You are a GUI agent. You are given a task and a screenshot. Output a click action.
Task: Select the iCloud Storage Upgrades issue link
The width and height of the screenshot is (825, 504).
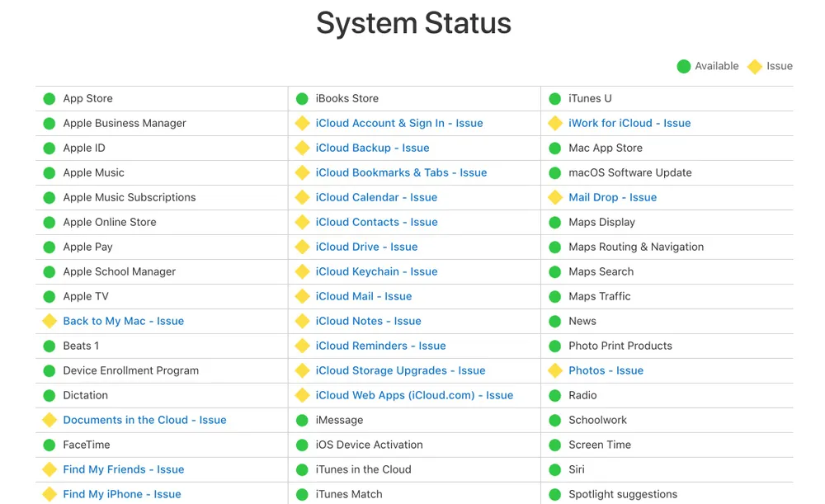(400, 370)
